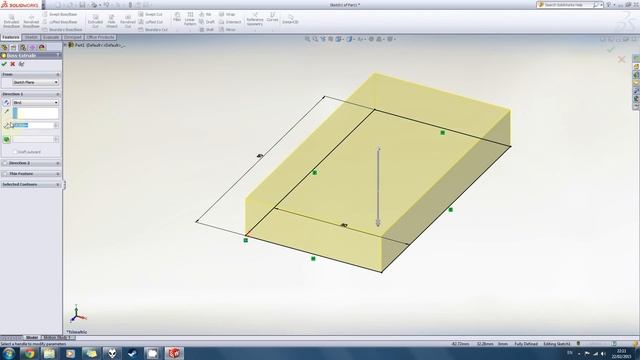
Task: Select the Extruded Cut tool
Action: tap(95, 22)
